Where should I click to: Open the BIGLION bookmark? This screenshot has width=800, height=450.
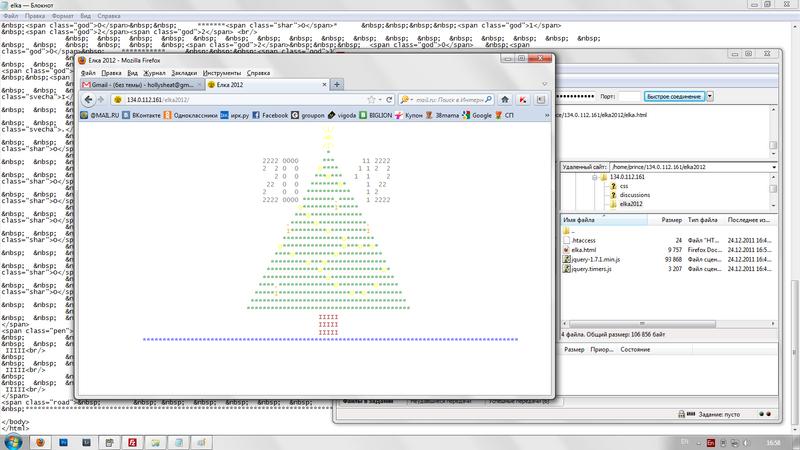[376, 115]
